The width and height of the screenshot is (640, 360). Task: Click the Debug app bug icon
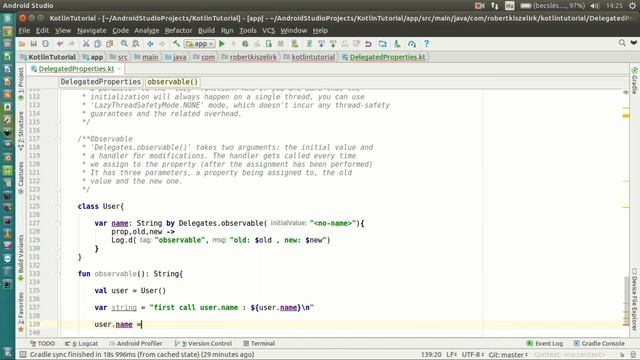[x=245, y=44]
